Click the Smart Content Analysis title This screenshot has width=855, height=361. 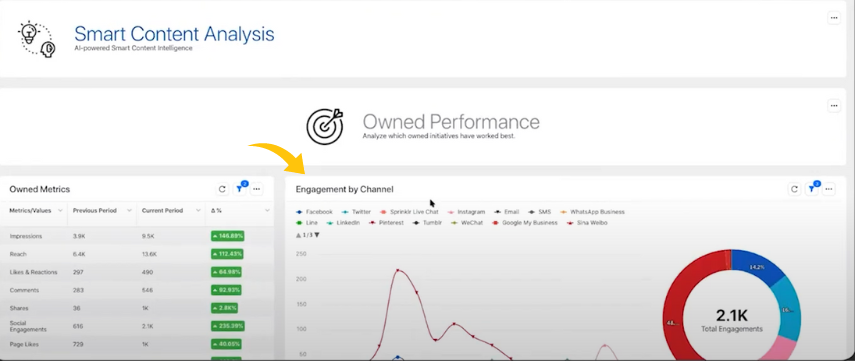(174, 34)
